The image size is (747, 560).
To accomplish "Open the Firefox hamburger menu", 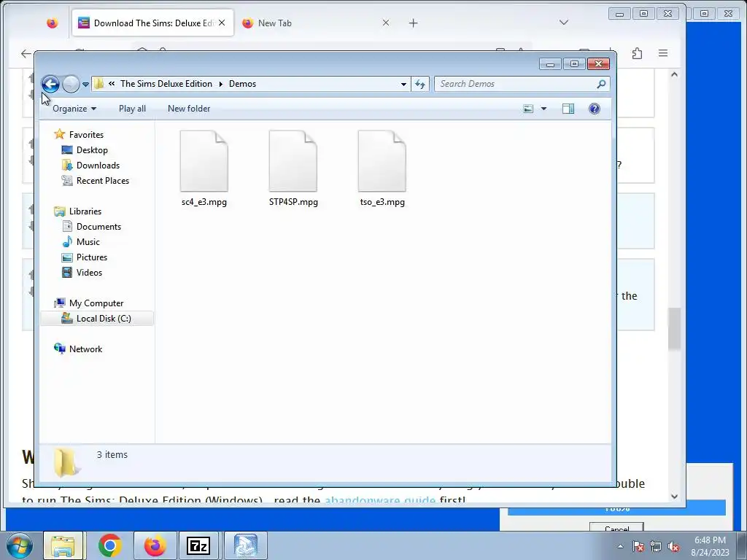I will click(662, 53).
